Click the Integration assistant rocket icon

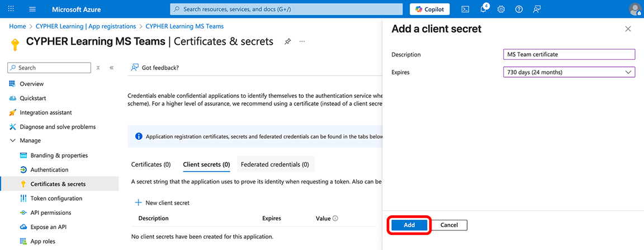point(12,112)
